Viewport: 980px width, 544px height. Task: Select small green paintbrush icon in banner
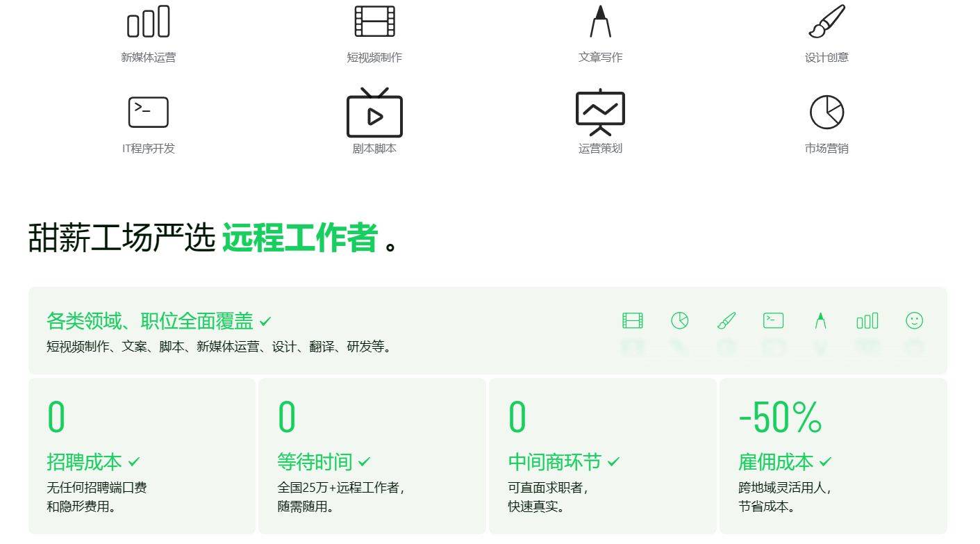(726, 320)
